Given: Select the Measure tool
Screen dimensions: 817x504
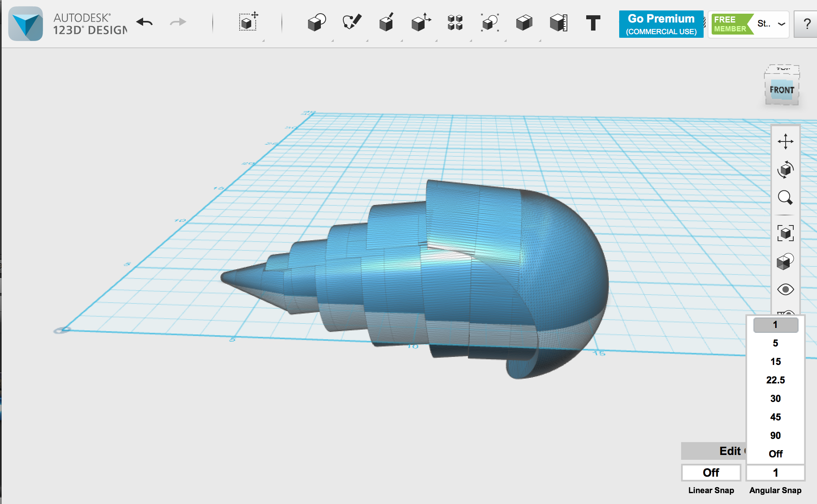Looking at the screenshot, I should coord(559,23).
